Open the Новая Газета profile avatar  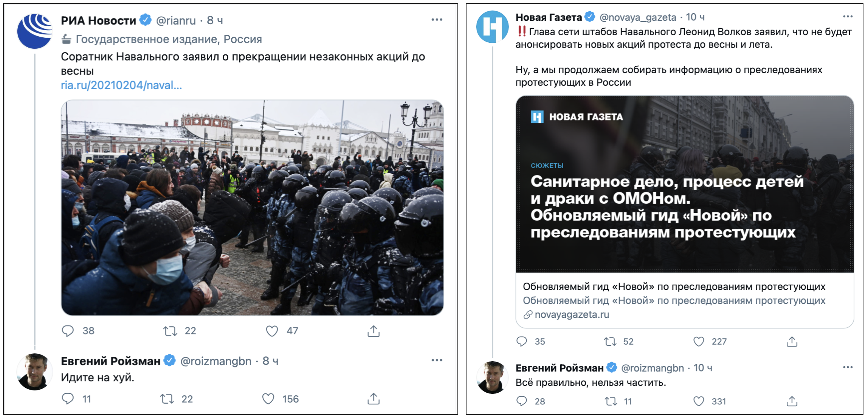(492, 27)
